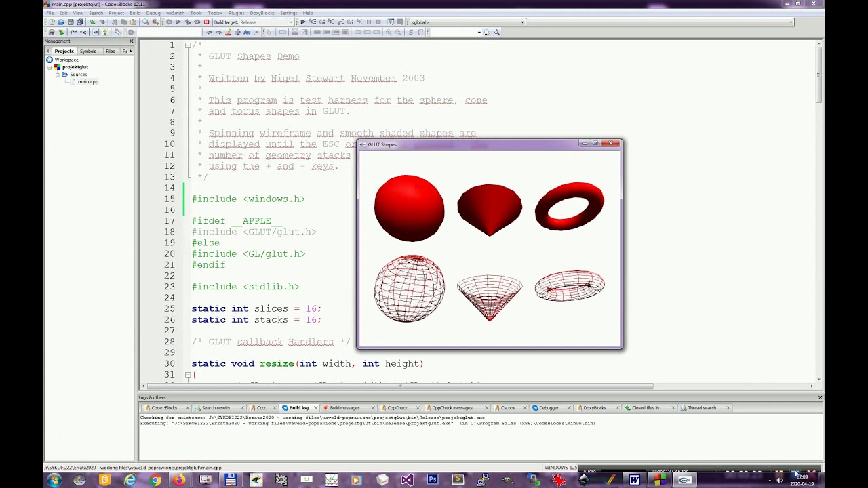Close the Logs & others panel

click(x=820, y=397)
